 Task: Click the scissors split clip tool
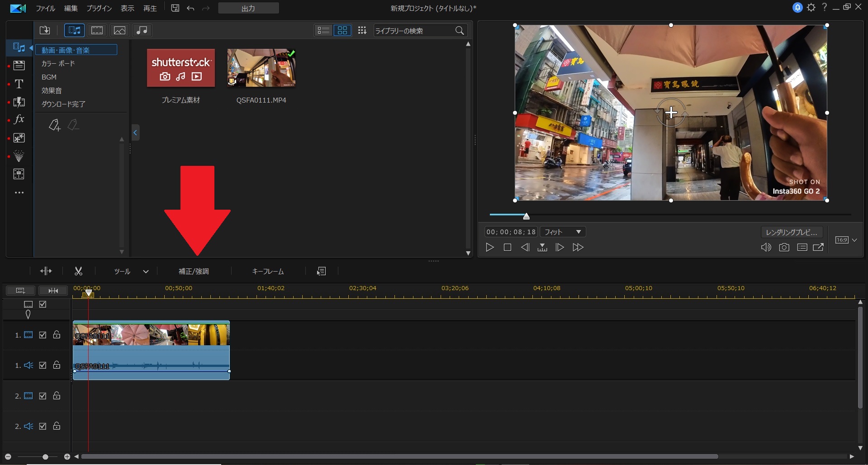pyautogui.click(x=78, y=271)
